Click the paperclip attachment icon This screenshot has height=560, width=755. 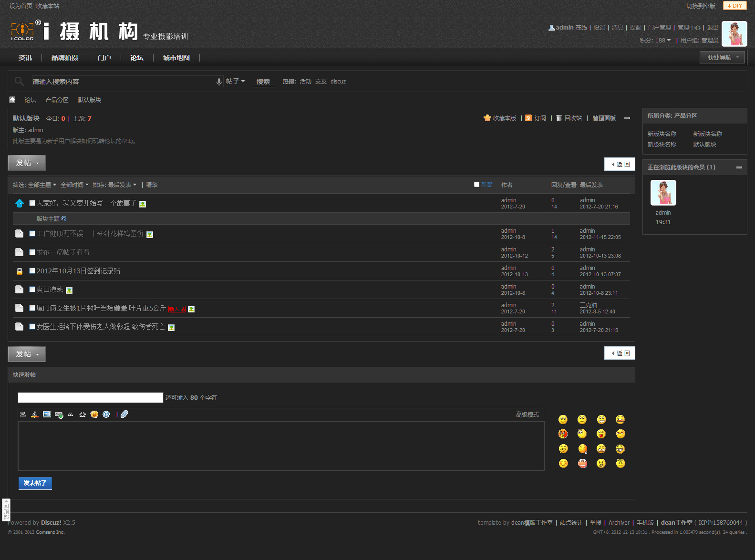click(124, 415)
